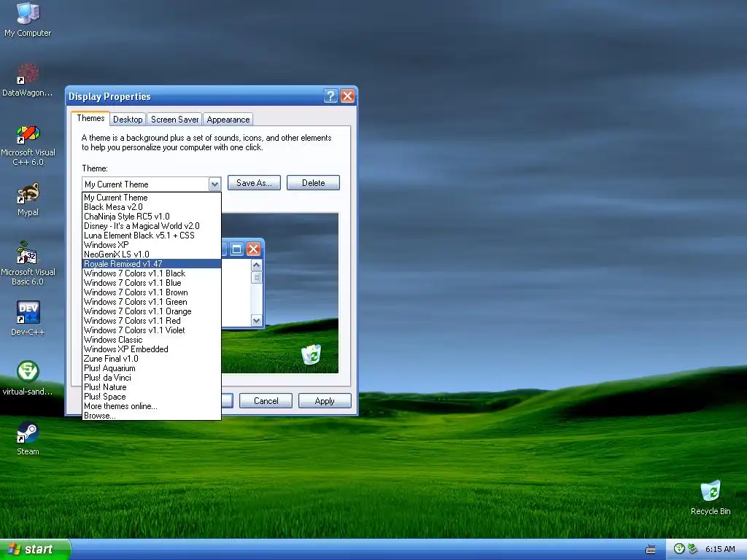The image size is (747, 560).
Task: Switch to the Appearance tab
Action: (x=228, y=120)
